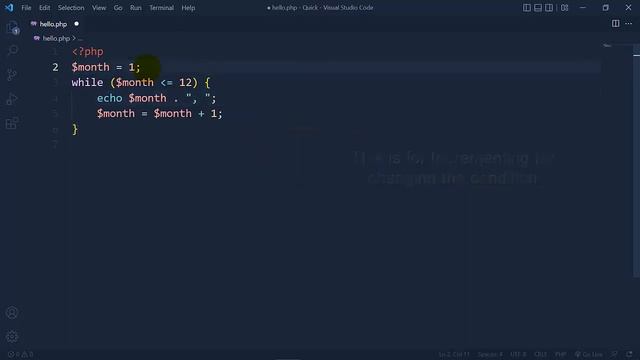The width and height of the screenshot is (640, 360).
Task: Click the unsaved dot on hello.php tab
Action: coord(76,24)
